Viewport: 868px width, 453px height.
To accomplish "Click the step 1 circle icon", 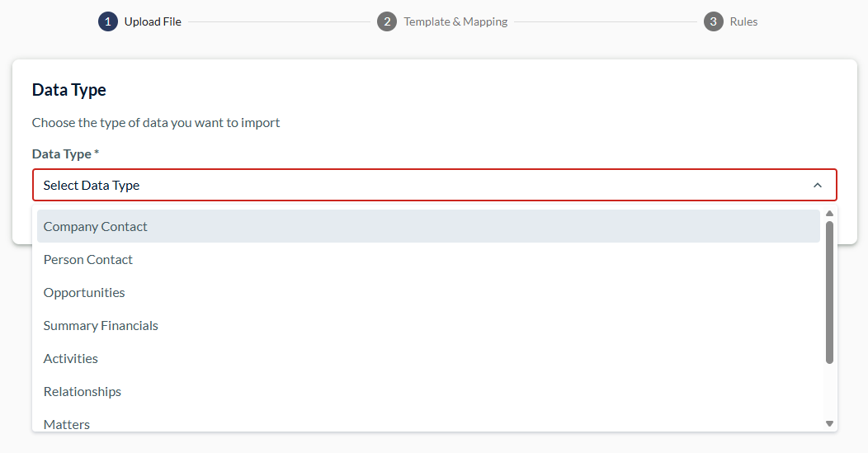I will point(108,21).
